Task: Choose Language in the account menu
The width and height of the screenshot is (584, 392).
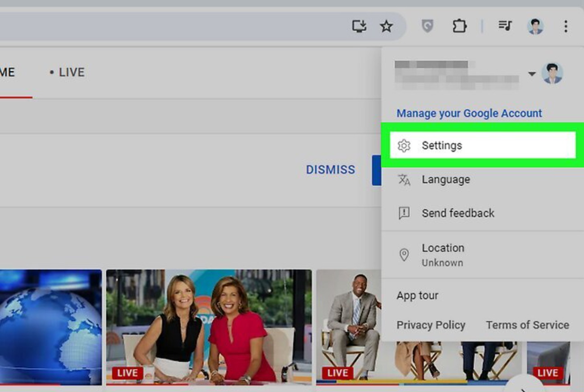Action: click(445, 179)
